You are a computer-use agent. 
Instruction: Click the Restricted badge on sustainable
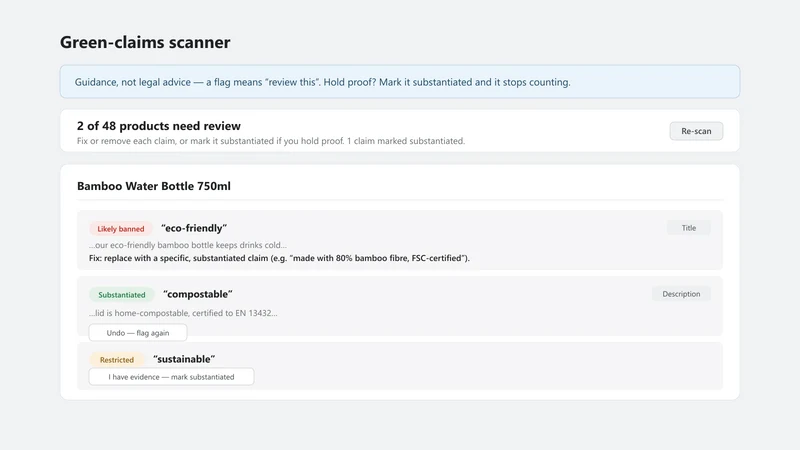(x=117, y=360)
